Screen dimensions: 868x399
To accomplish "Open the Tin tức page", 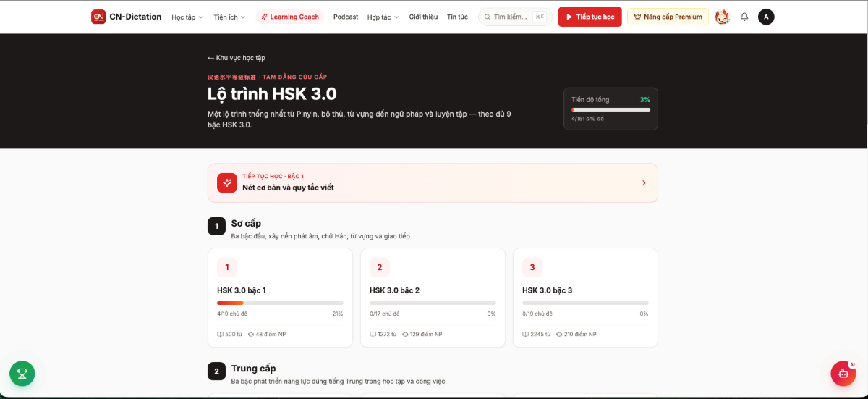I will 457,17.
